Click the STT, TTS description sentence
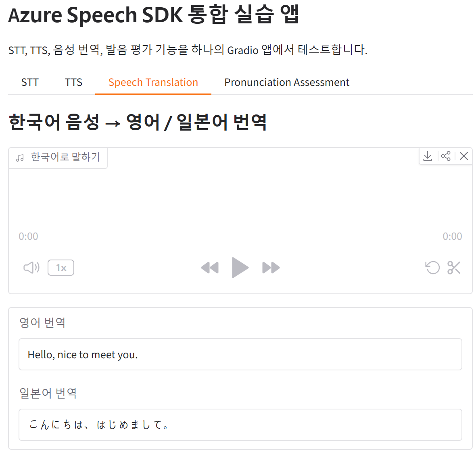This screenshot has width=476, height=453. [188, 50]
